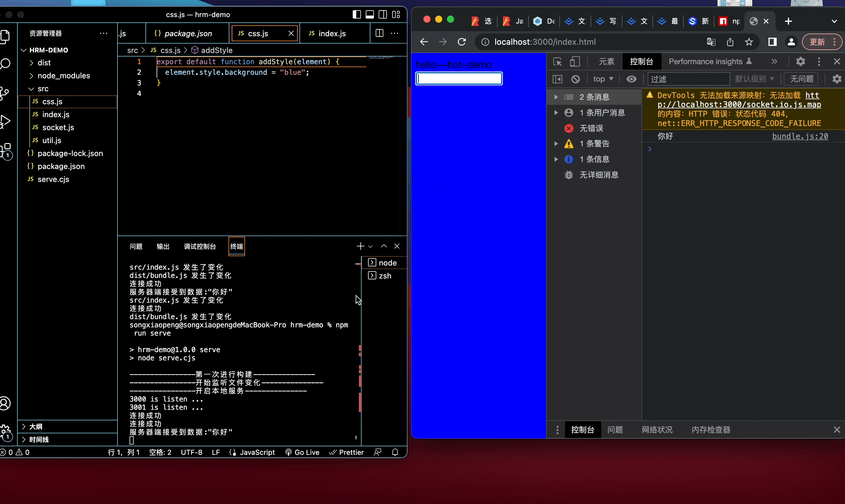
Task: Click the DevTools inspect element icon
Action: 557,62
